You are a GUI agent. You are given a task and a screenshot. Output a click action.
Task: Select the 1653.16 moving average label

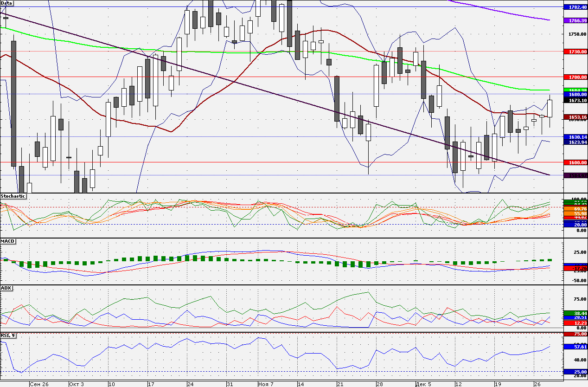(575, 117)
